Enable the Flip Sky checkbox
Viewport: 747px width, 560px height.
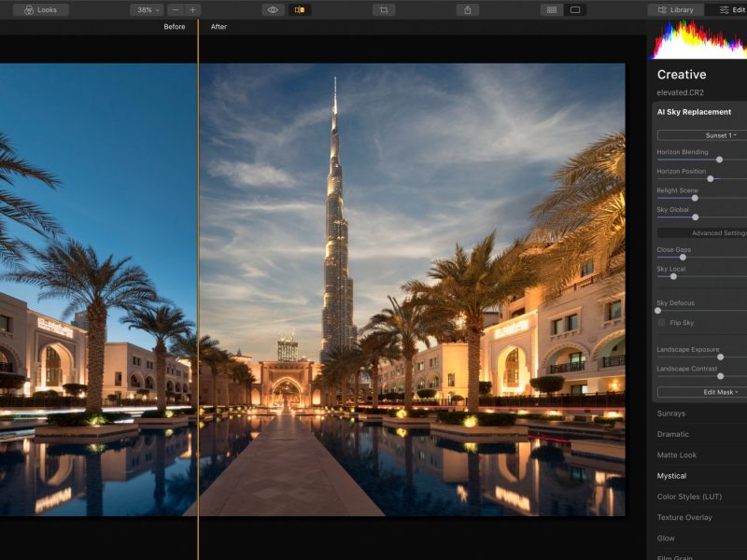coord(661,323)
